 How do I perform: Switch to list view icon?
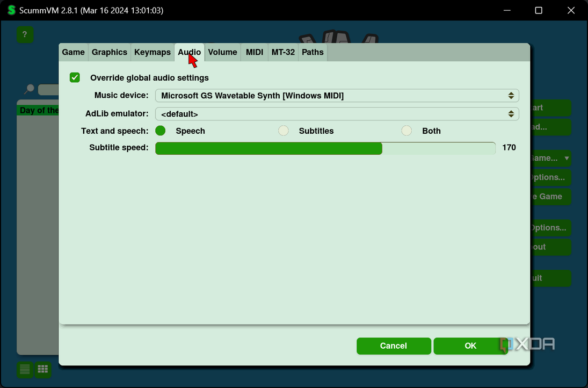[x=25, y=369]
